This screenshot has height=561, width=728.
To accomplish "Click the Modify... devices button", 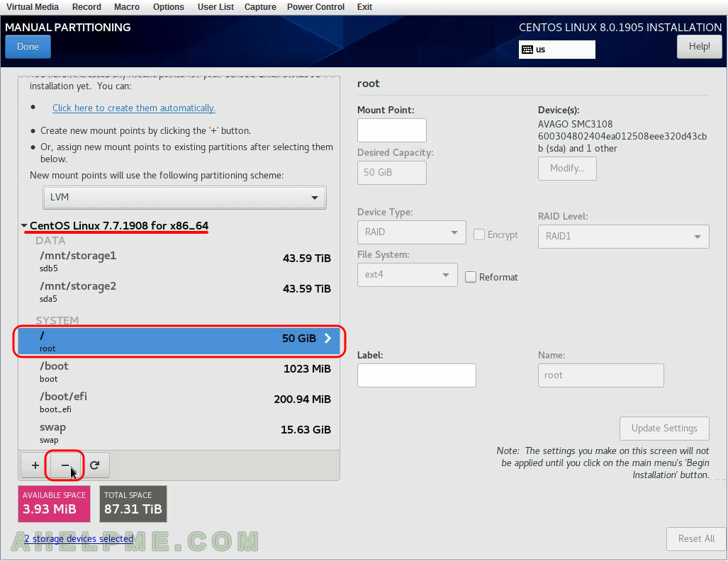I will click(567, 169).
